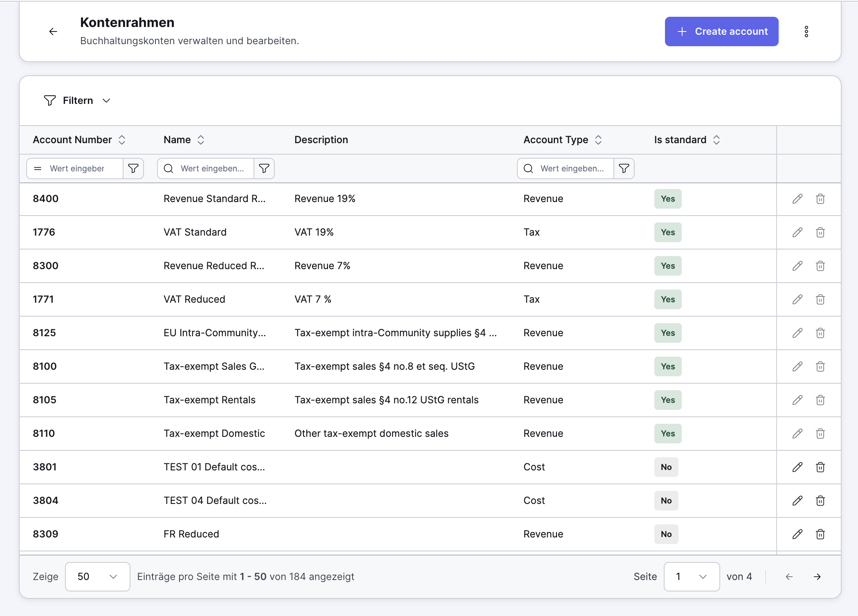Click pencil icon for TEST 01 Default account

pyautogui.click(x=797, y=467)
